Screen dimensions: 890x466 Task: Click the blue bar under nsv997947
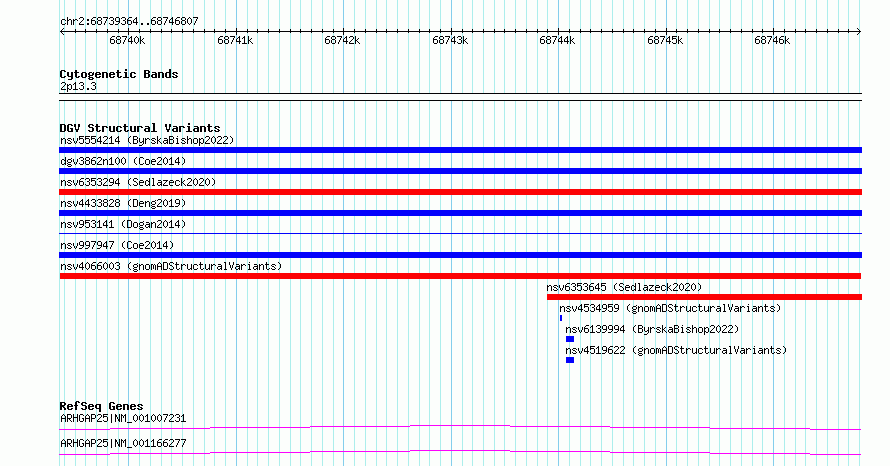pyautogui.click(x=460, y=255)
